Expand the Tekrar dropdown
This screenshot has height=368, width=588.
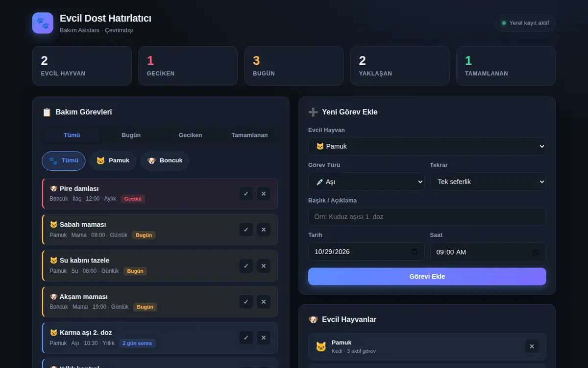coord(488,182)
